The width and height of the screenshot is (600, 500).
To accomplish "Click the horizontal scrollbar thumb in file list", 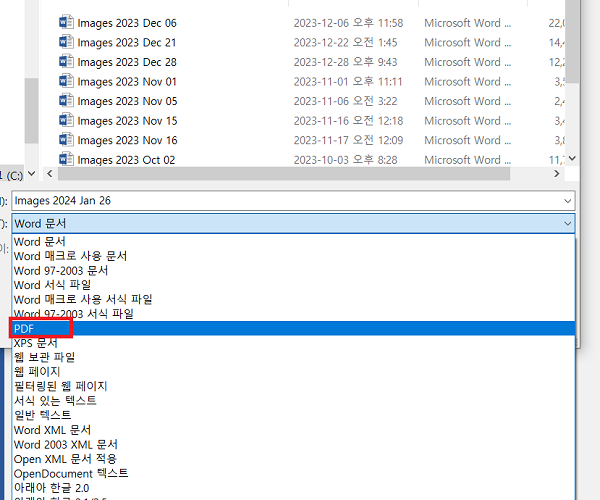I will [x=284, y=174].
